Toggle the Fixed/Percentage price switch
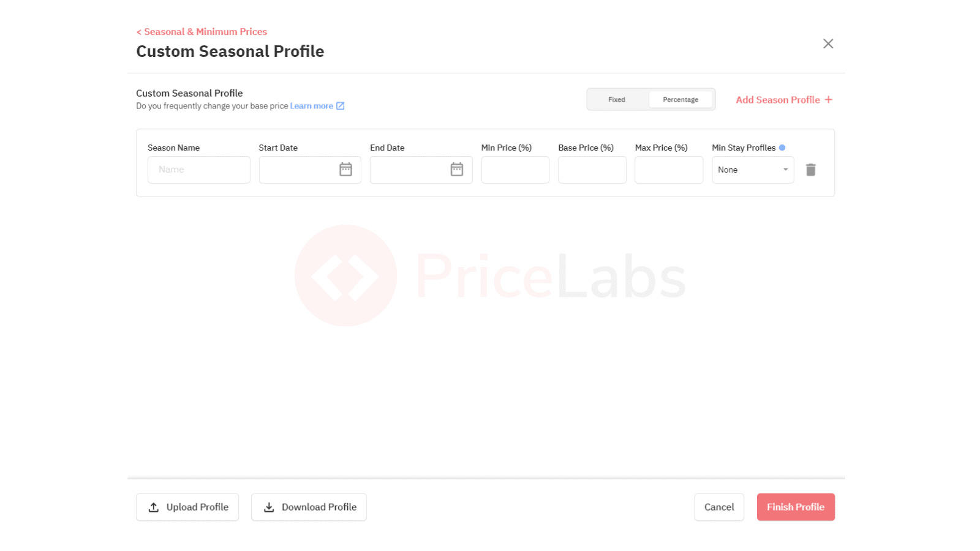This screenshot has height=551, width=980. (x=651, y=99)
